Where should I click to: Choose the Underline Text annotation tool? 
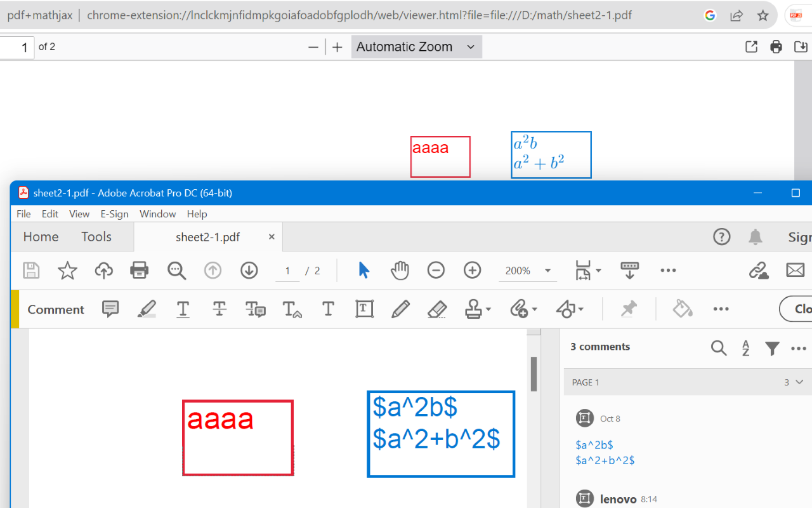(x=183, y=309)
